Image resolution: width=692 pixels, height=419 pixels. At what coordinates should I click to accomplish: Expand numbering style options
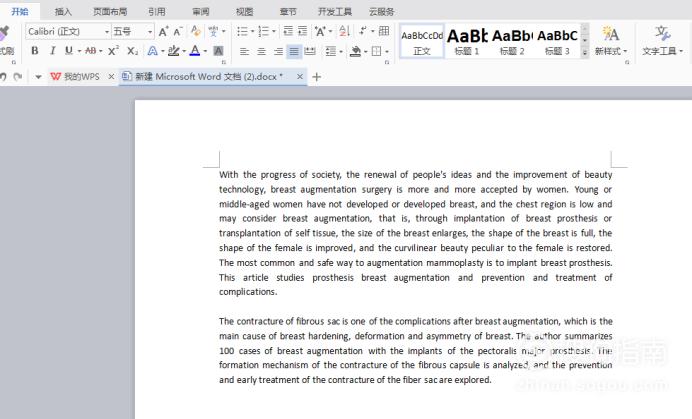pos(274,31)
